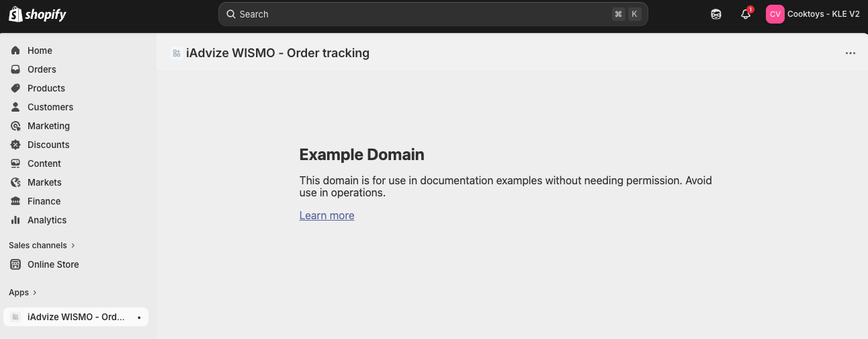This screenshot has width=868, height=339.
Task: Open the three-dot page actions menu
Action: [x=851, y=53]
